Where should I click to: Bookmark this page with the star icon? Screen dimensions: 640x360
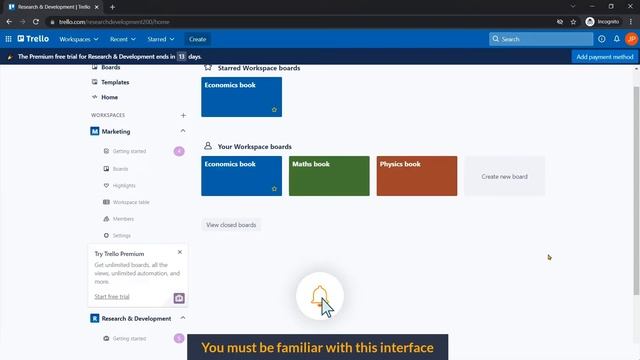click(x=573, y=22)
